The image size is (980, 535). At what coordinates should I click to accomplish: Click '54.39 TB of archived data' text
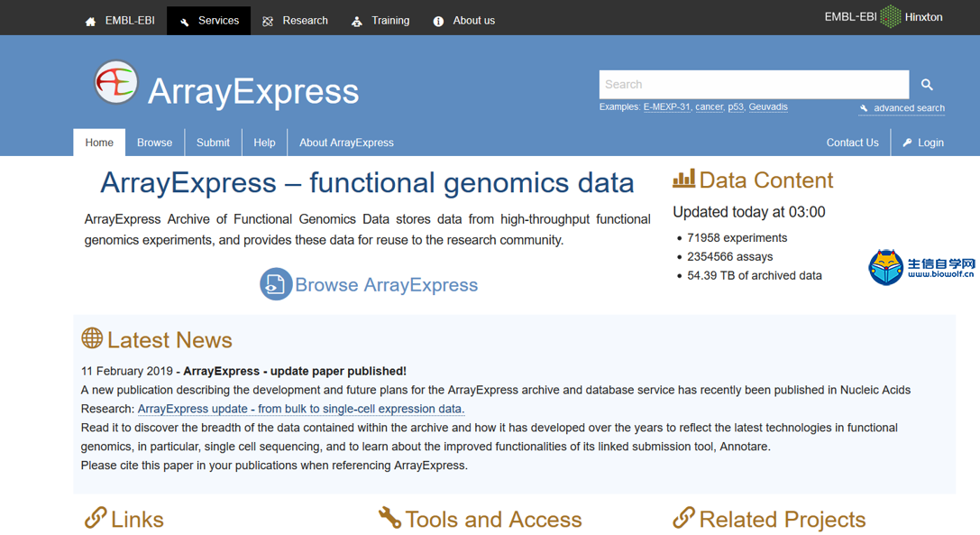tap(755, 275)
